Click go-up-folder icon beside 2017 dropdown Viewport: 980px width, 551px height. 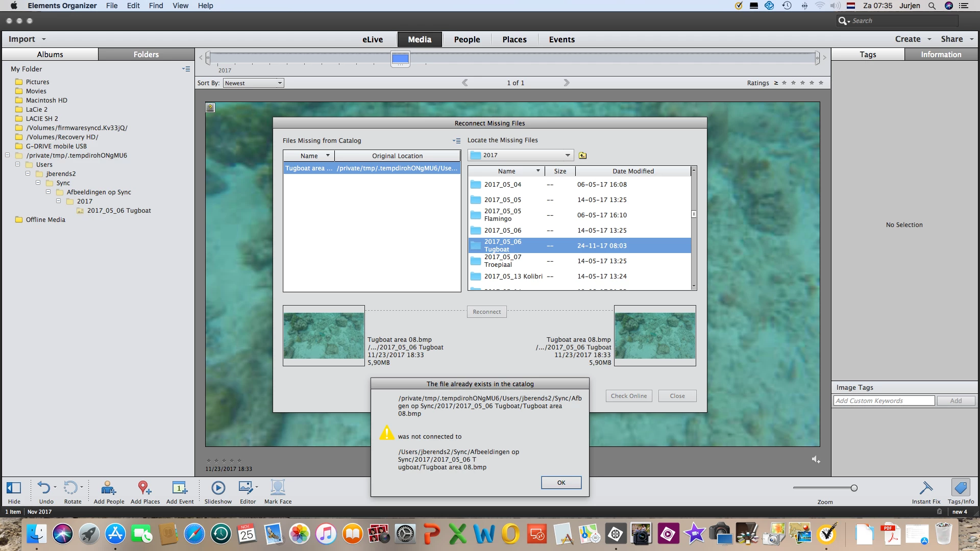click(x=582, y=156)
